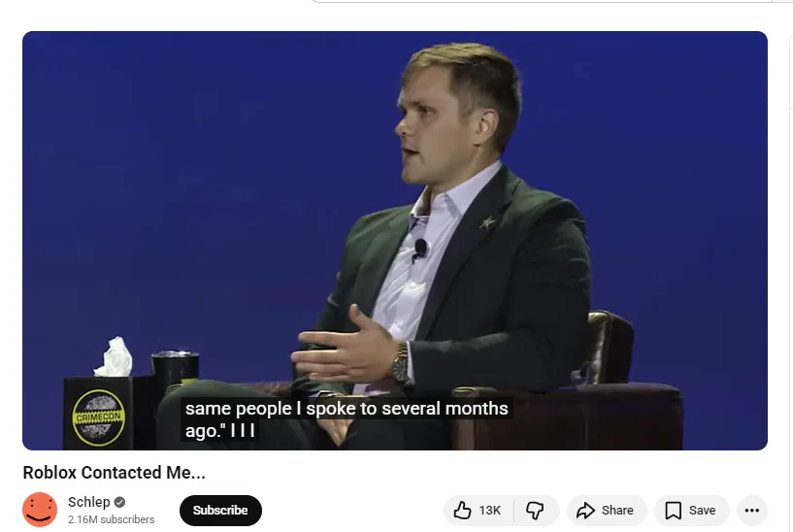Click the 2.16M subscribers text
Screen dimensions: 793x532
pos(112,519)
